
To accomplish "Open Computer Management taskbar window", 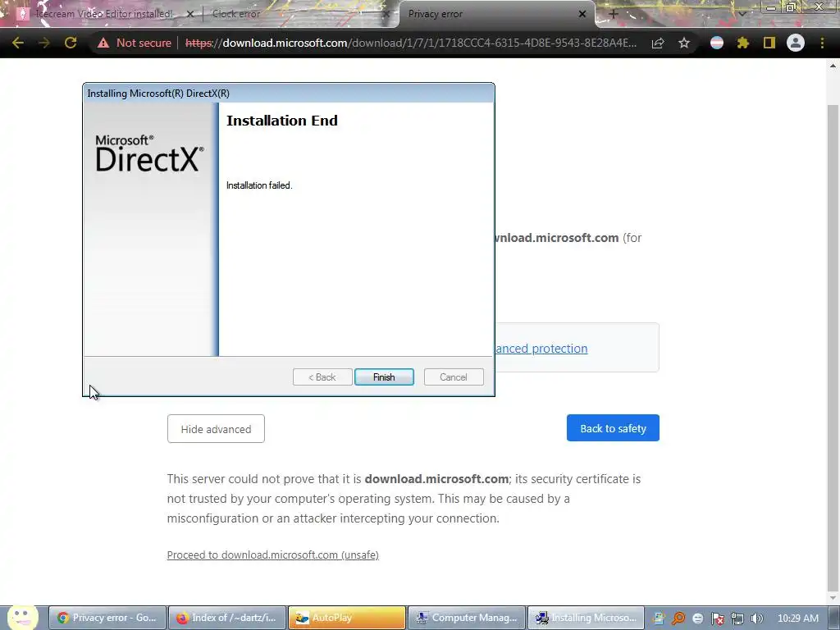I will click(467, 618).
